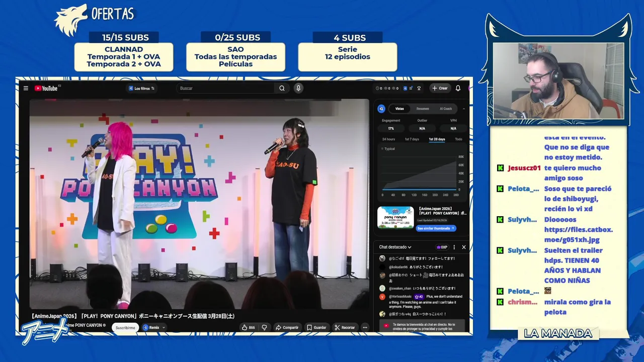Click the VPH N/A value
The height and width of the screenshot is (362, 644).
453,129
